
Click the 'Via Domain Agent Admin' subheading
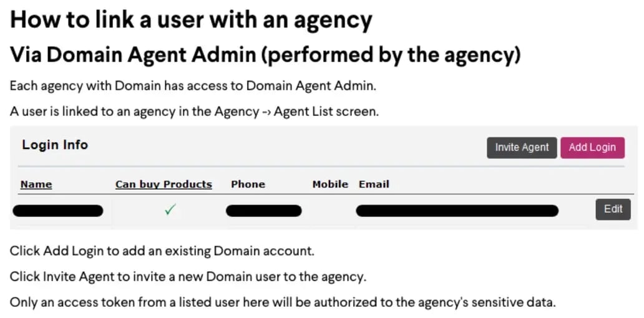pos(265,55)
